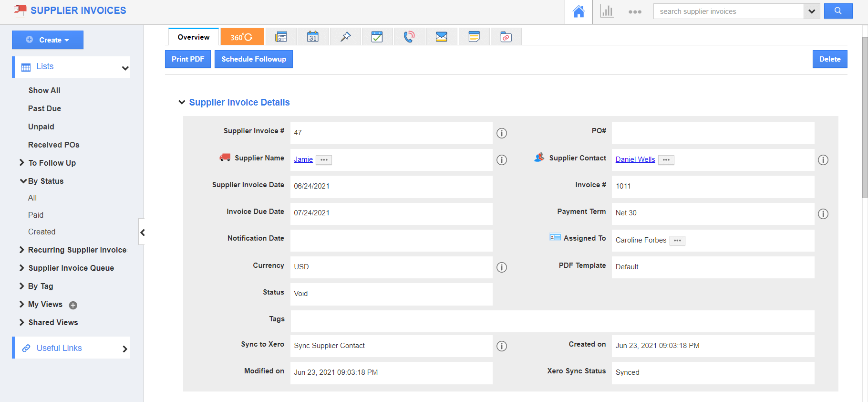The image size is (868, 402).
Task: Open the Create dropdown button
Action: (48, 40)
